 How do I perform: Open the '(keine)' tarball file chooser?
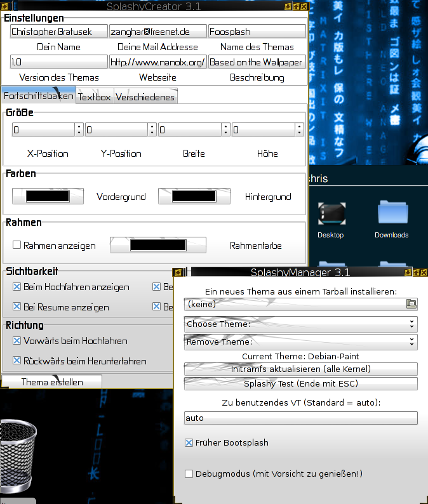(300, 304)
